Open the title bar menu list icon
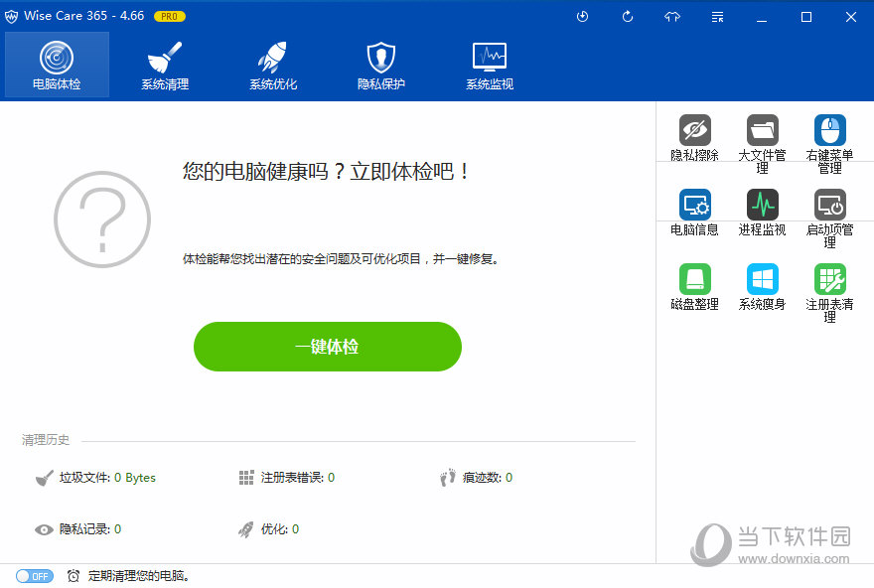Image resolution: width=874 pixels, height=588 pixels. click(717, 17)
